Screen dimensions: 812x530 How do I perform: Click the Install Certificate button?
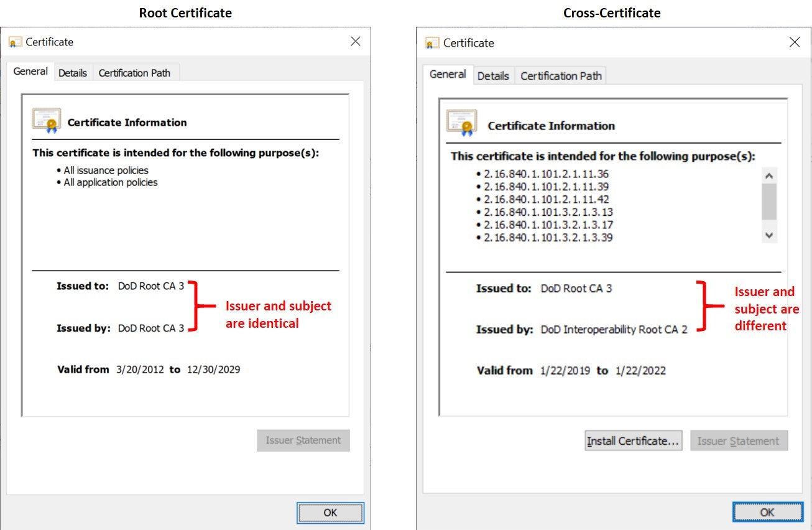(x=634, y=441)
